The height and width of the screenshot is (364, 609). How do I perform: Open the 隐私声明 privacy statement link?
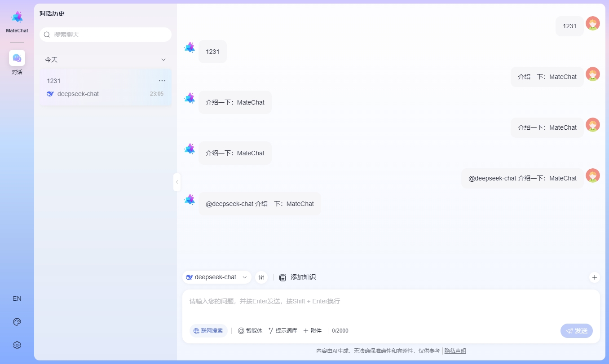tap(455, 351)
